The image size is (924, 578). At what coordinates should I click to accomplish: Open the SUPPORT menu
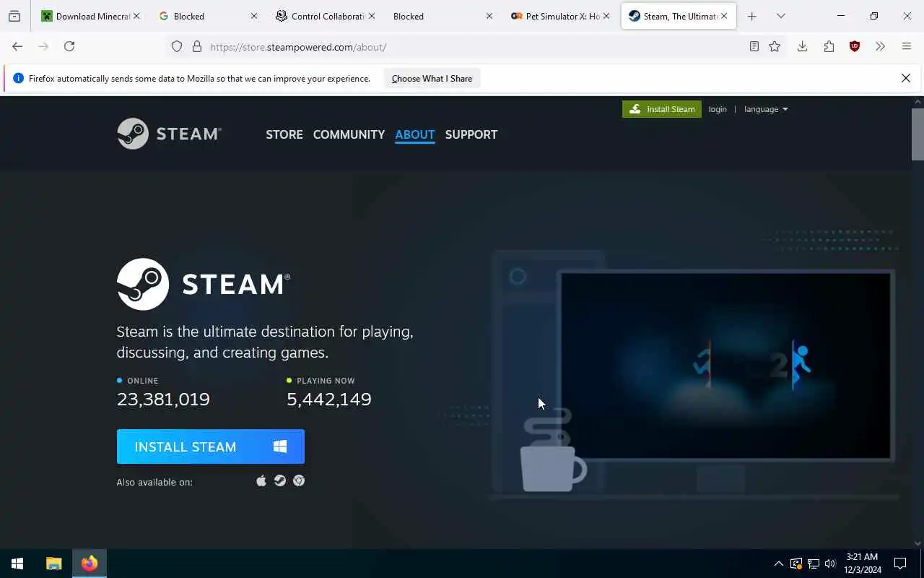[471, 134]
